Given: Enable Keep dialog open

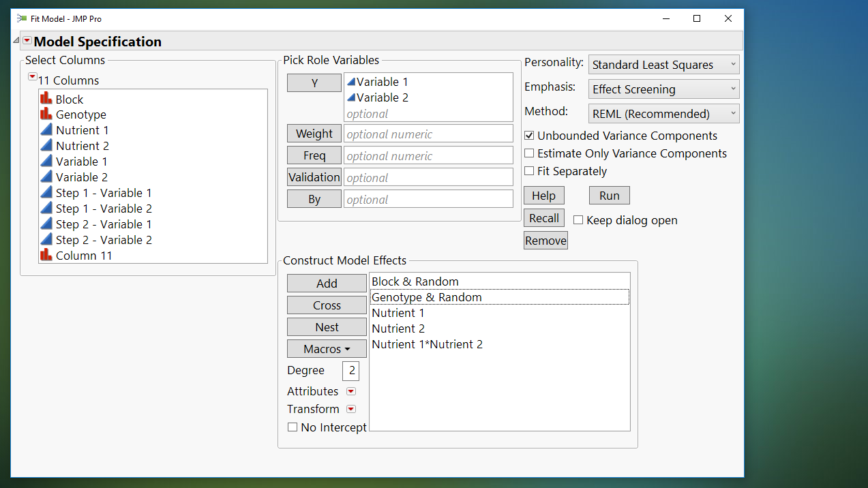Looking at the screenshot, I should click(578, 220).
